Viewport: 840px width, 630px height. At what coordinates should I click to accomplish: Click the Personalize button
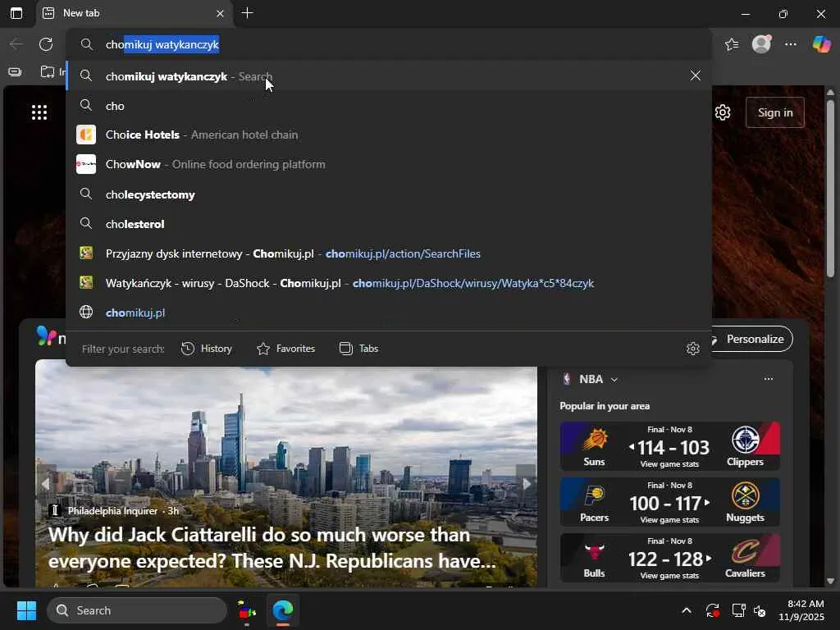(x=753, y=339)
